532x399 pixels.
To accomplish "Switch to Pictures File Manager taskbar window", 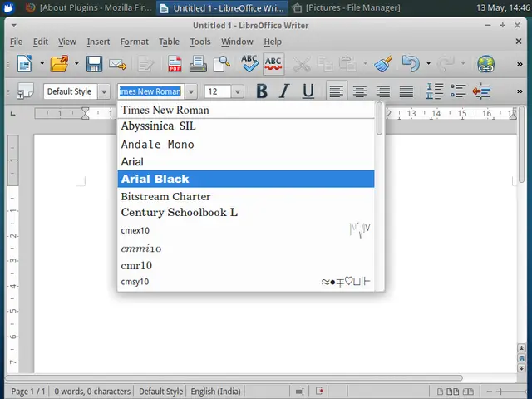I will [x=346, y=7].
